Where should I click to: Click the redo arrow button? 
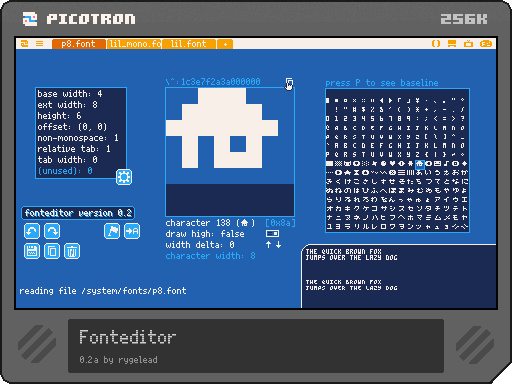[52, 231]
